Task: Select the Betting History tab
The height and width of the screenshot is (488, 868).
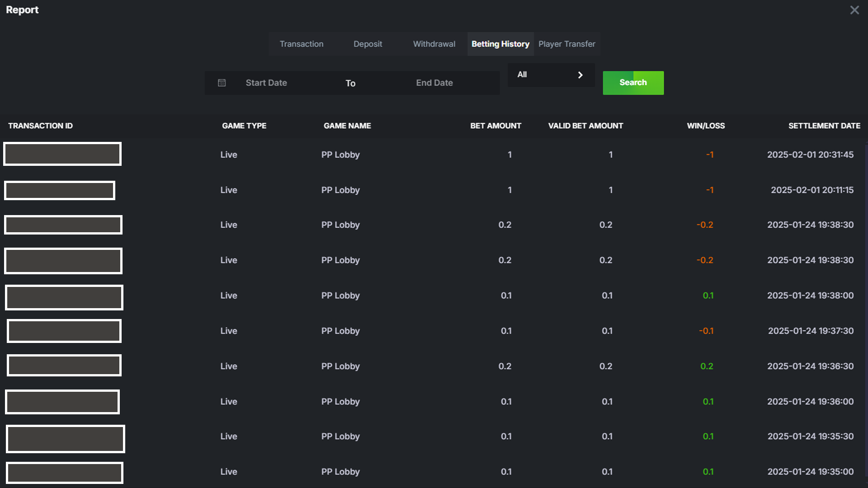Action: coord(500,44)
